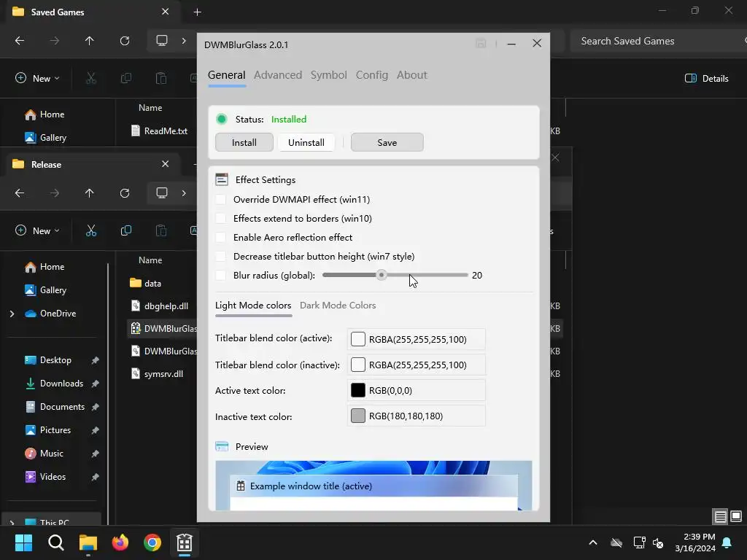
Task: Refresh the Saved Games window
Action: (x=124, y=41)
